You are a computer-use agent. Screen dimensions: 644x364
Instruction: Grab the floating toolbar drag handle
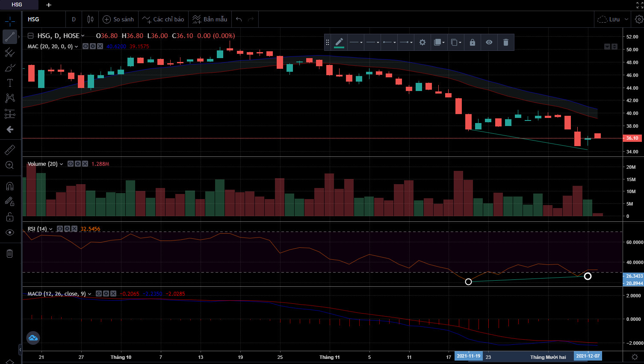(x=328, y=42)
